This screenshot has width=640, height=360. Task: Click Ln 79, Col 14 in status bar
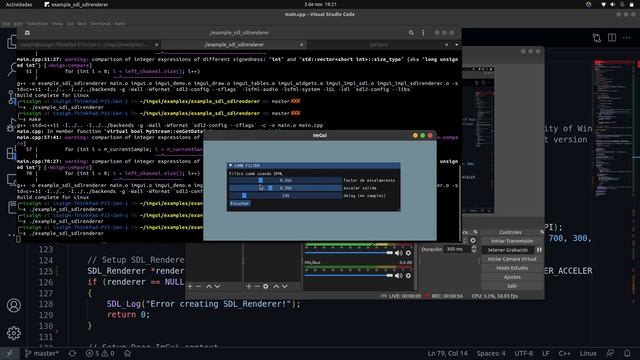pos(447,353)
